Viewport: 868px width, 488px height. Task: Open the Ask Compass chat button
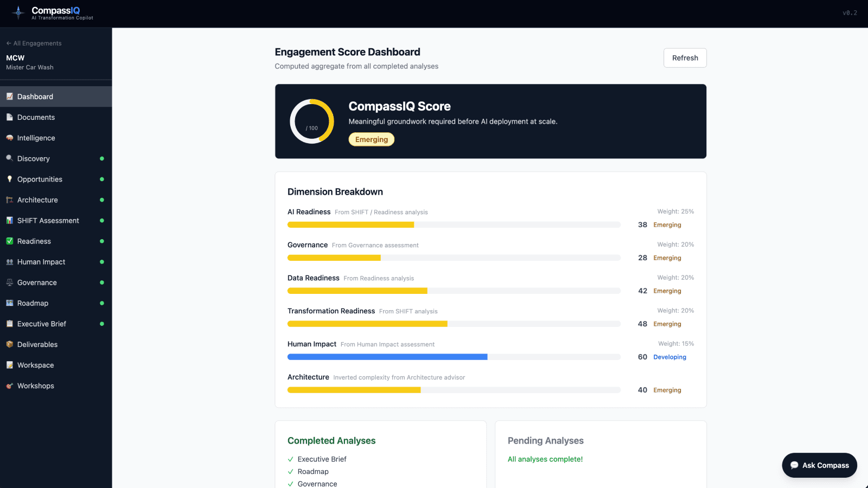[819, 465]
